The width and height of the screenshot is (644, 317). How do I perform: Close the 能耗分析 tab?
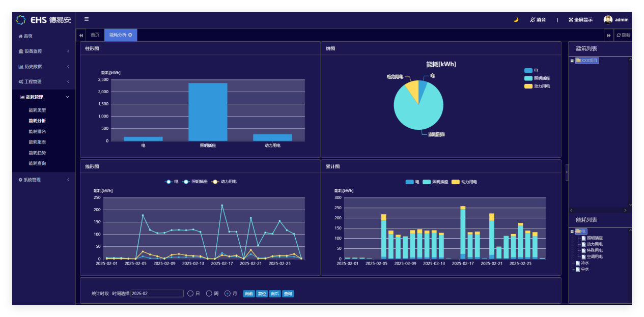coord(130,35)
